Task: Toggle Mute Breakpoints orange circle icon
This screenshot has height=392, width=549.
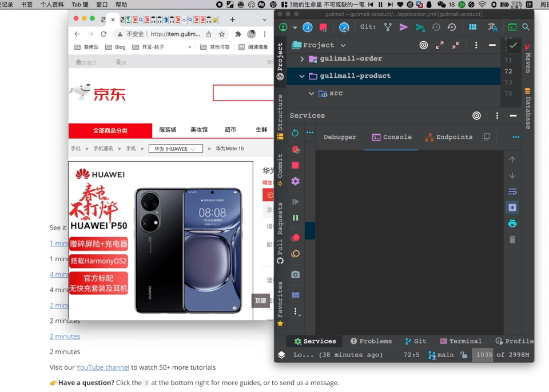Action: (296, 254)
